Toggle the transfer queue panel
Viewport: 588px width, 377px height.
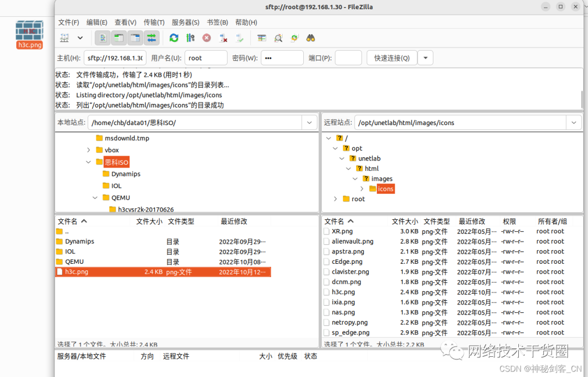tap(151, 38)
